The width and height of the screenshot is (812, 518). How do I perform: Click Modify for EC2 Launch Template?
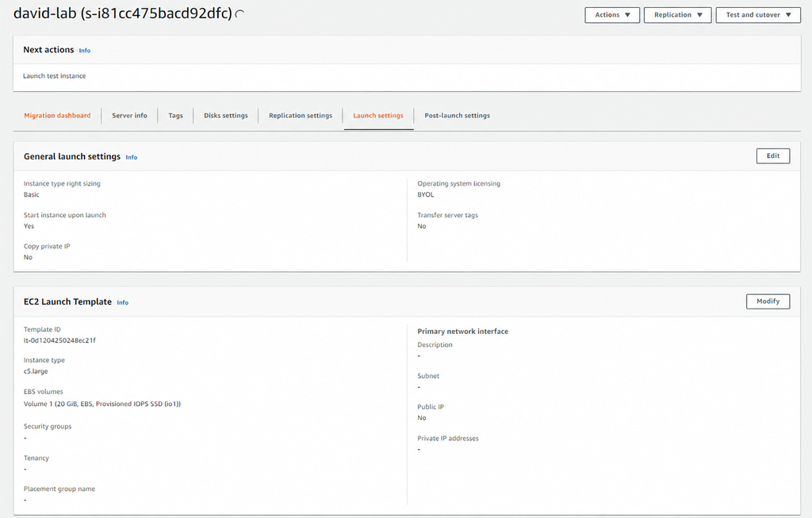[768, 301]
